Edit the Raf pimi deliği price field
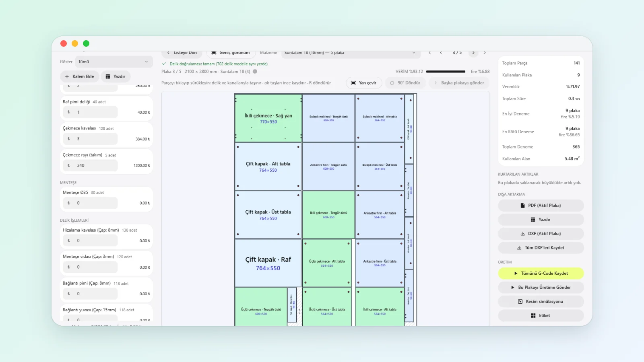The height and width of the screenshot is (362, 644). (x=90, y=112)
